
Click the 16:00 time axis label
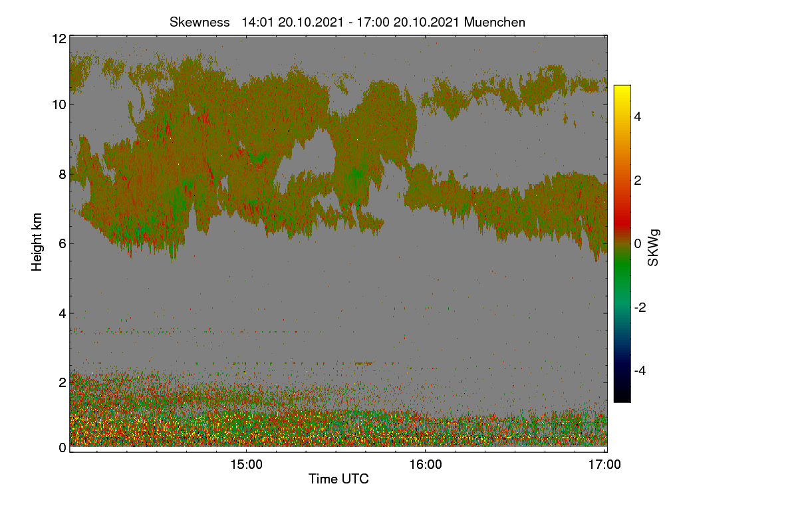(425, 465)
